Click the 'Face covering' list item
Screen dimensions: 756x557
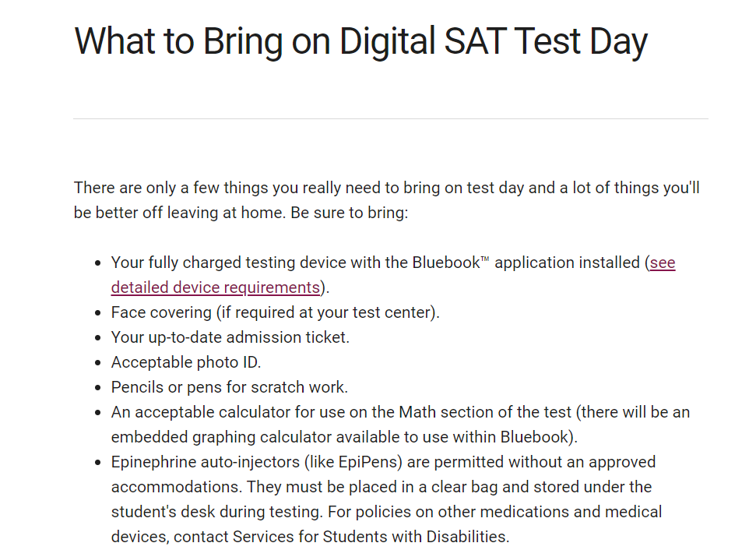[276, 312]
